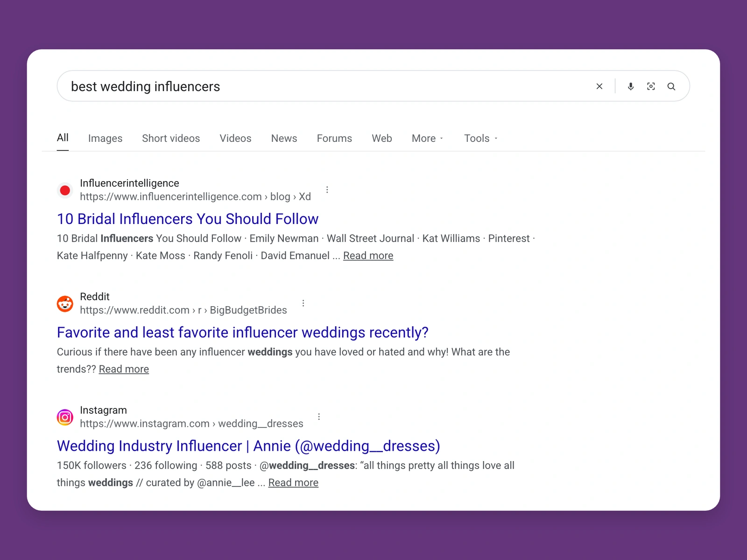Click the Reddit logo favicon
This screenshot has height=560, width=747.
[65, 304]
